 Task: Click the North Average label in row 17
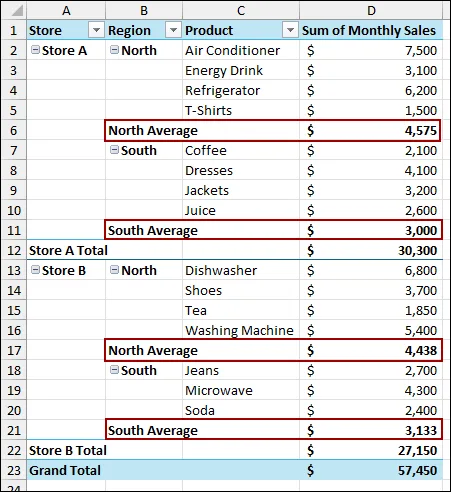click(x=153, y=350)
